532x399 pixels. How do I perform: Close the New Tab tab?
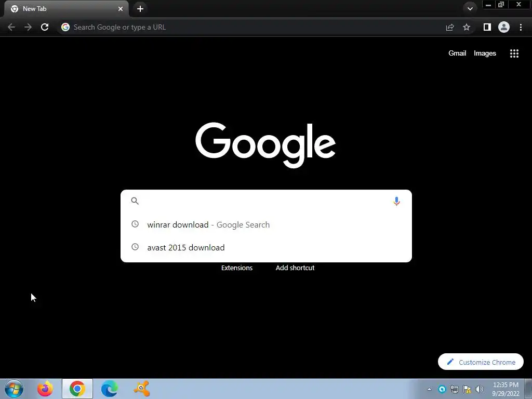coord(121,9)
